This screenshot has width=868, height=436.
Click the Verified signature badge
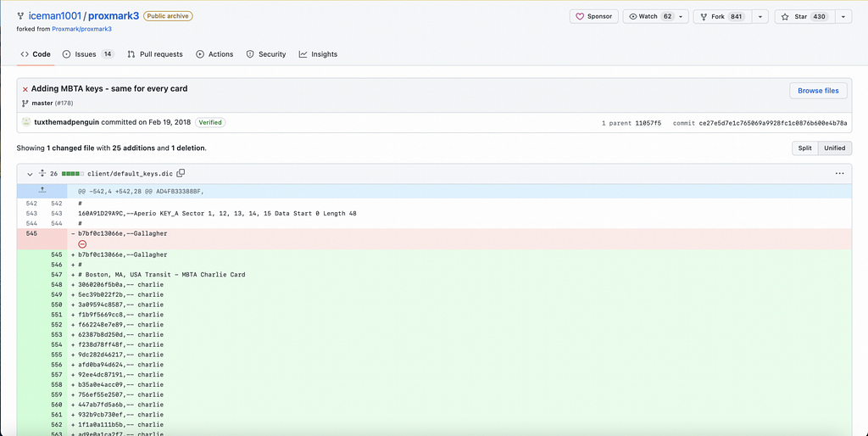pos(210,122)
